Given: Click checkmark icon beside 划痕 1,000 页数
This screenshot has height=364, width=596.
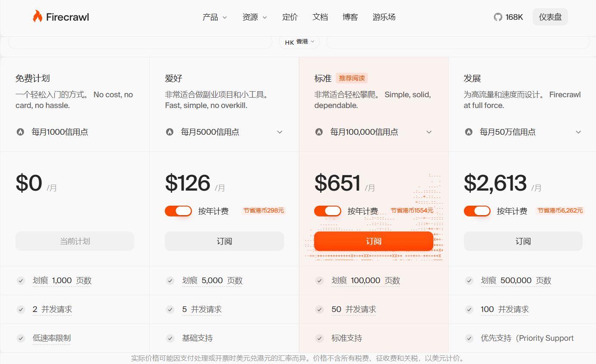Looking at the screenshot, I should pos(21,281).
